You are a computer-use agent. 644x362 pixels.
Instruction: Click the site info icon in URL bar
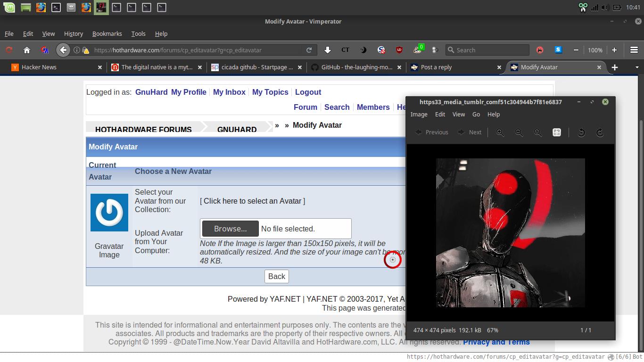[77, 50]
